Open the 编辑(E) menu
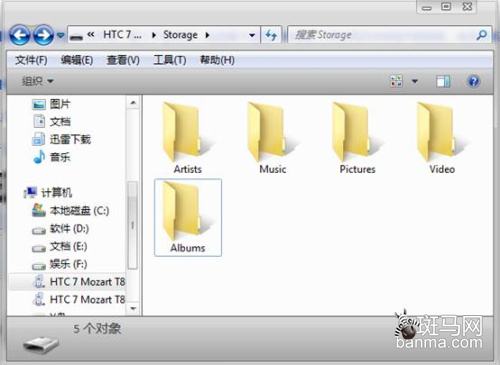The image size is (500, 365). click(77, 60)
